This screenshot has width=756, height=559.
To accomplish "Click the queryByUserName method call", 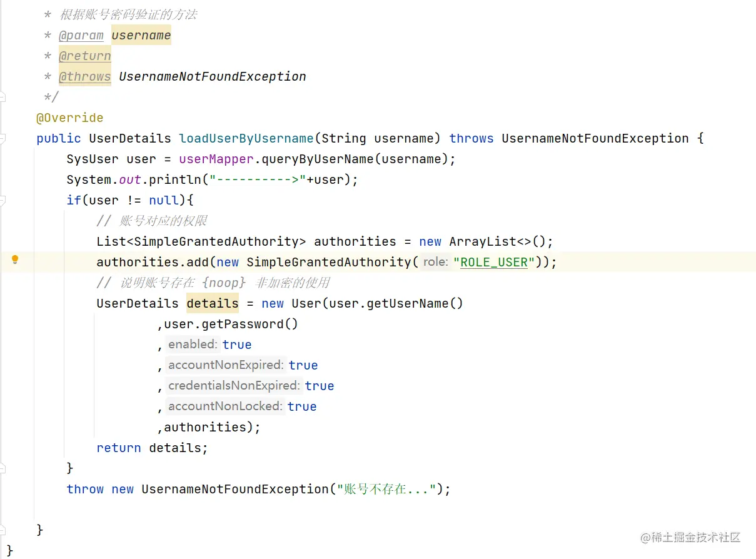I will [x=318, y=159].
